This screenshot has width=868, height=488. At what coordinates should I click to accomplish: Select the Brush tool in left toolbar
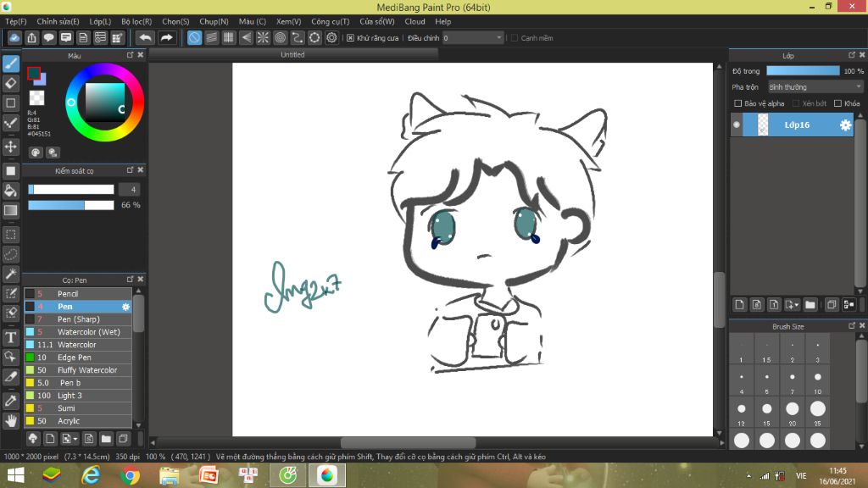click(10, 64)
